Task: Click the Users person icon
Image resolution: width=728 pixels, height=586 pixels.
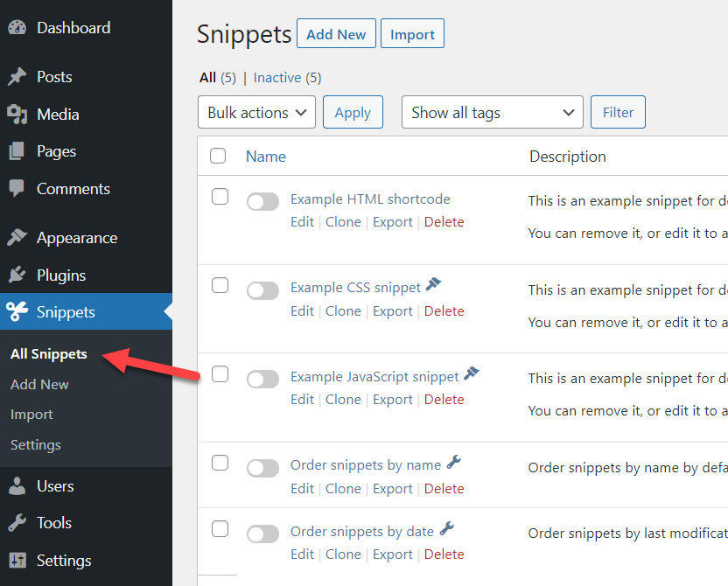Action: 17,485
